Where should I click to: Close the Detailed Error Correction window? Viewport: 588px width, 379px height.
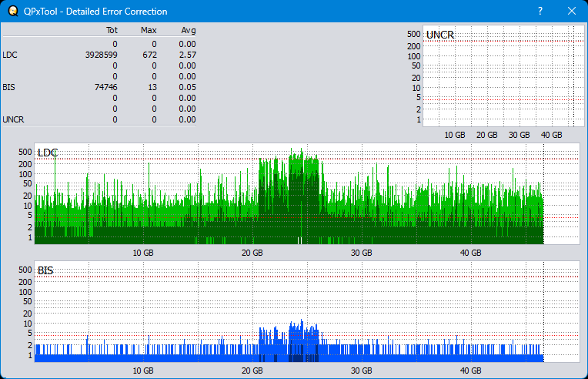[572, 11]
